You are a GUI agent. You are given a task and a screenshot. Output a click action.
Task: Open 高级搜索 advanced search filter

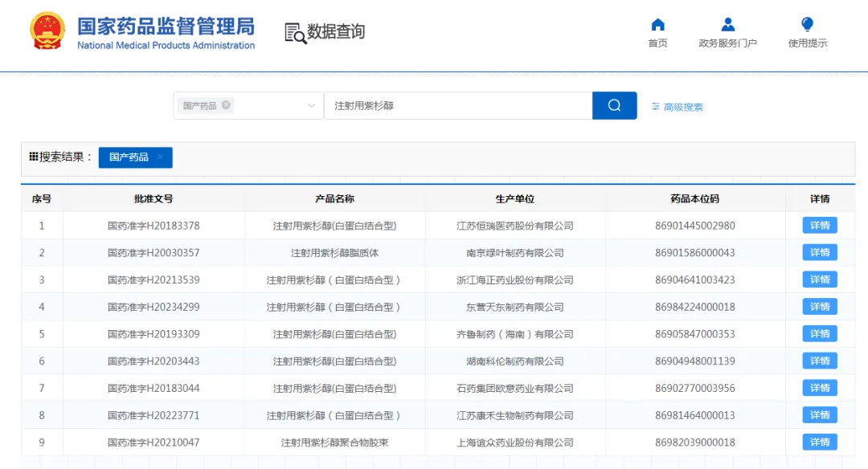point(677,107)
